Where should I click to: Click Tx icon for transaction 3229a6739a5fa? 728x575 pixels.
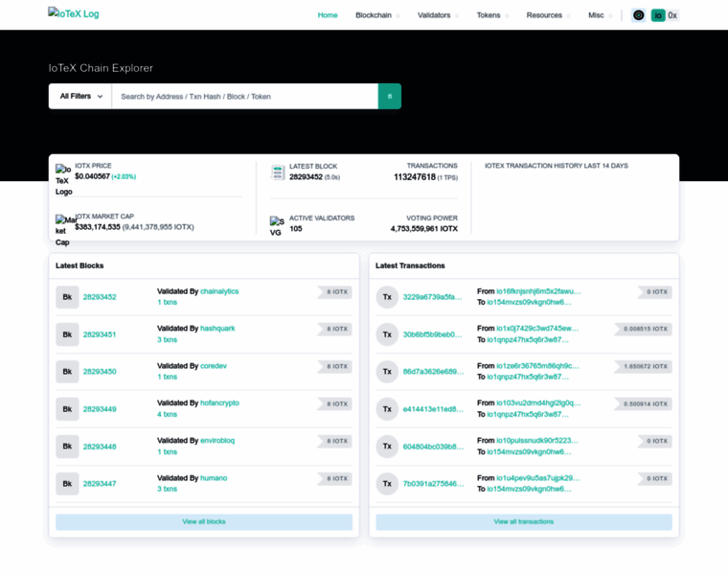(x=387, y=297)
